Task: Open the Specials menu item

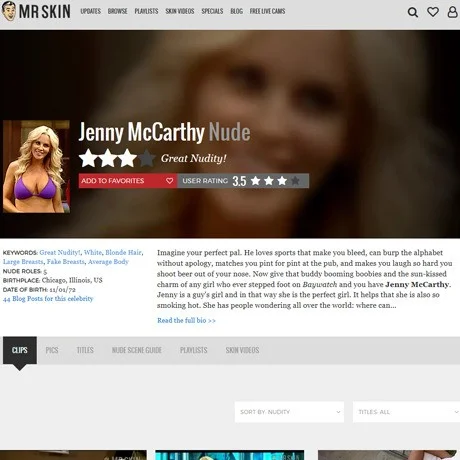Action: tap(212, 11)
